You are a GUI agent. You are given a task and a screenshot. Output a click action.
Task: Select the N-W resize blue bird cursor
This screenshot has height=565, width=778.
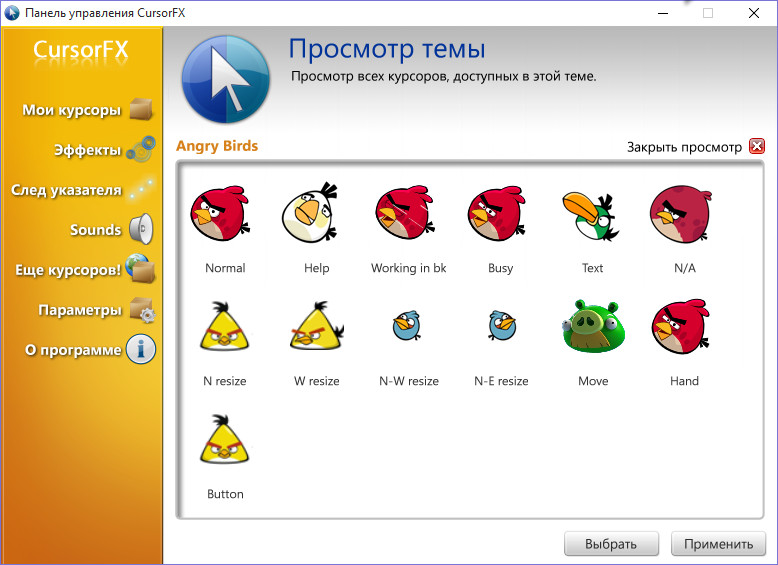tap(407, 327)
